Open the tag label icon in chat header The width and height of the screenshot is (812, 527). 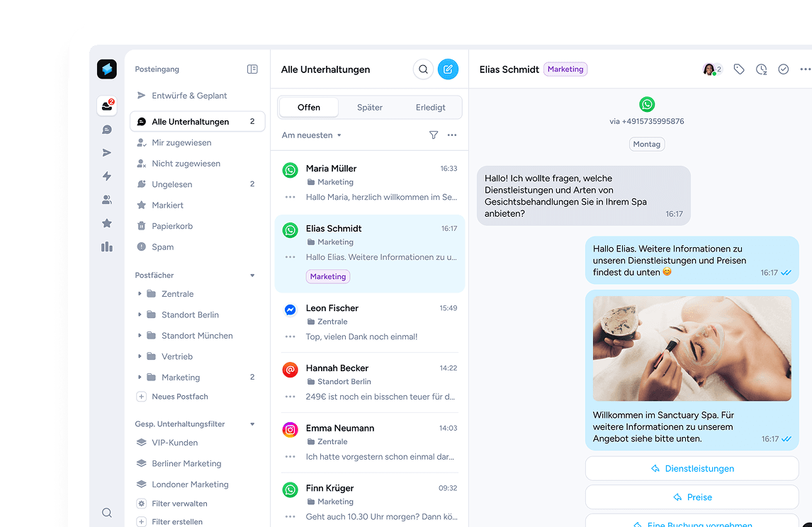[x=739, y=69]
